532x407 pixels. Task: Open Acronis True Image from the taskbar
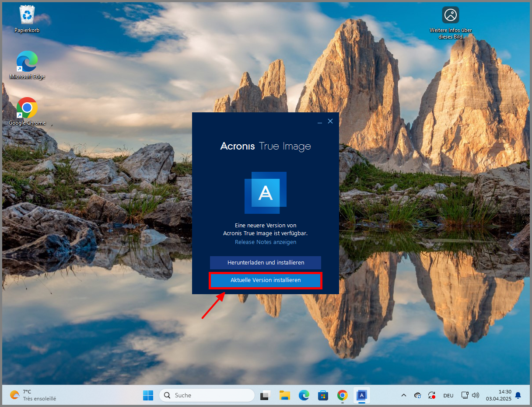tap(362, 396)
